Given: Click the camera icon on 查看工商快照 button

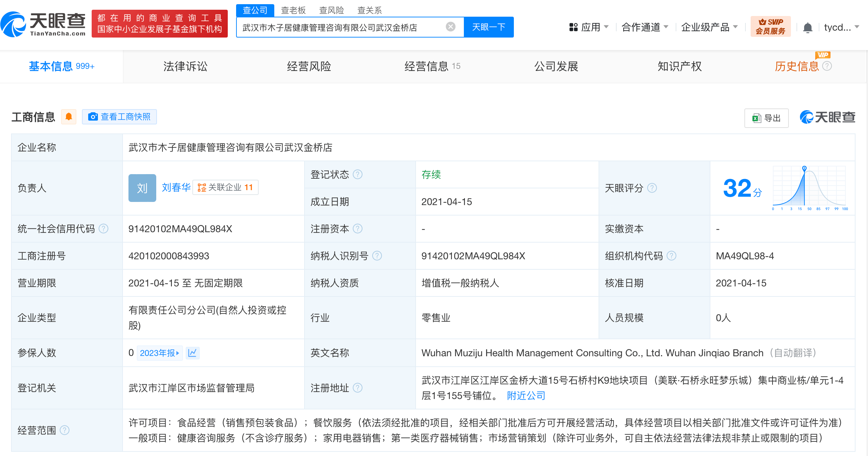Looking at the screenshot, I should pyautogui.click(x=93, y=117).
